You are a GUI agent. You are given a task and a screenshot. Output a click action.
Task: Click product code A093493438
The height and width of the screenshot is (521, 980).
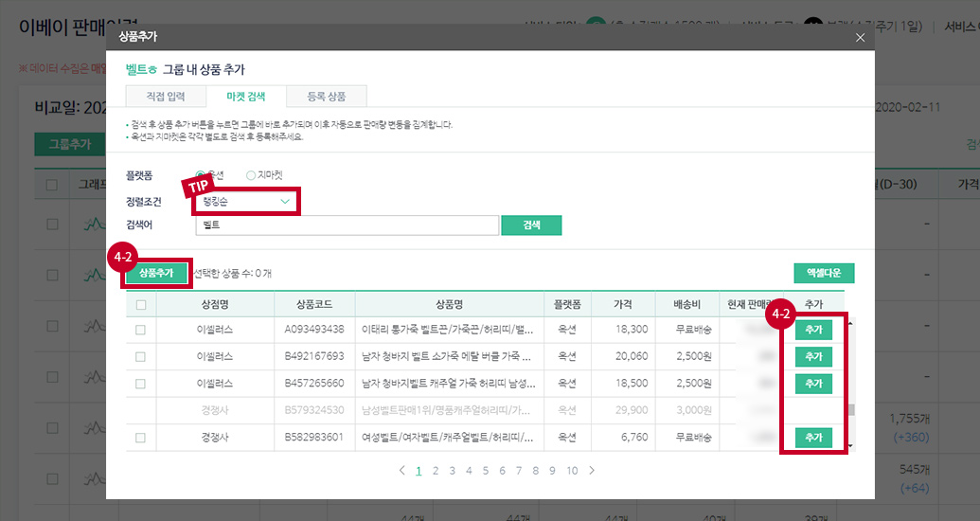[x=314, y=329]
